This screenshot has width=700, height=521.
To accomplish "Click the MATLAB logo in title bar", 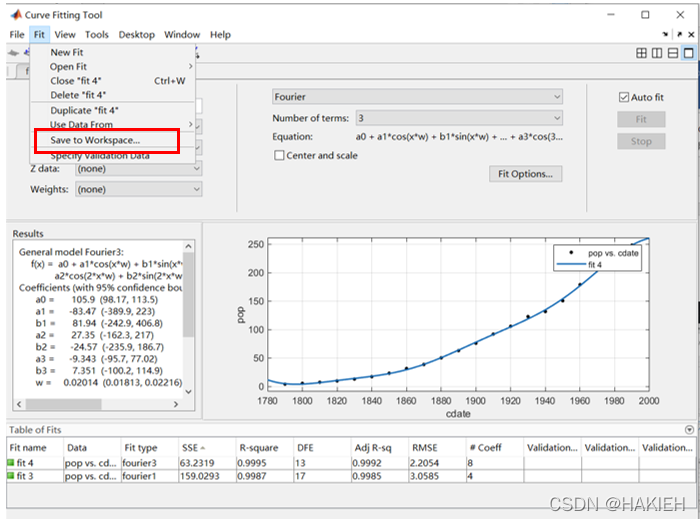I will click(16, 15).
